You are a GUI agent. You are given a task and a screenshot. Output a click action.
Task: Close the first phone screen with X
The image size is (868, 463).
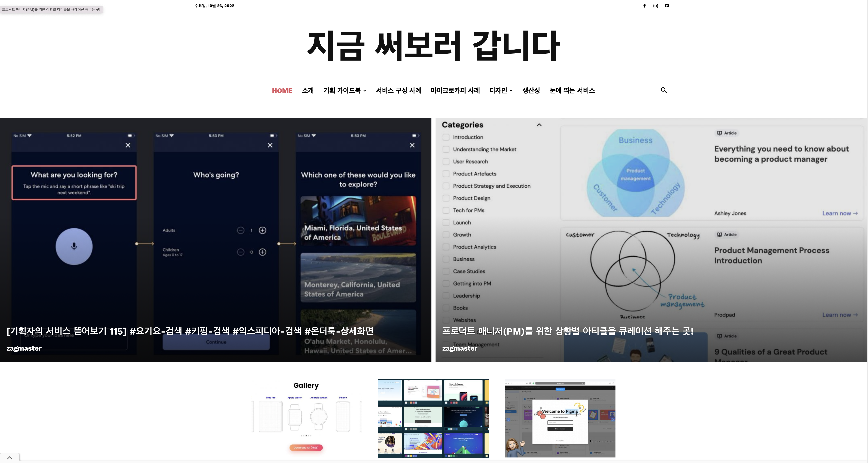pos(128,145)
